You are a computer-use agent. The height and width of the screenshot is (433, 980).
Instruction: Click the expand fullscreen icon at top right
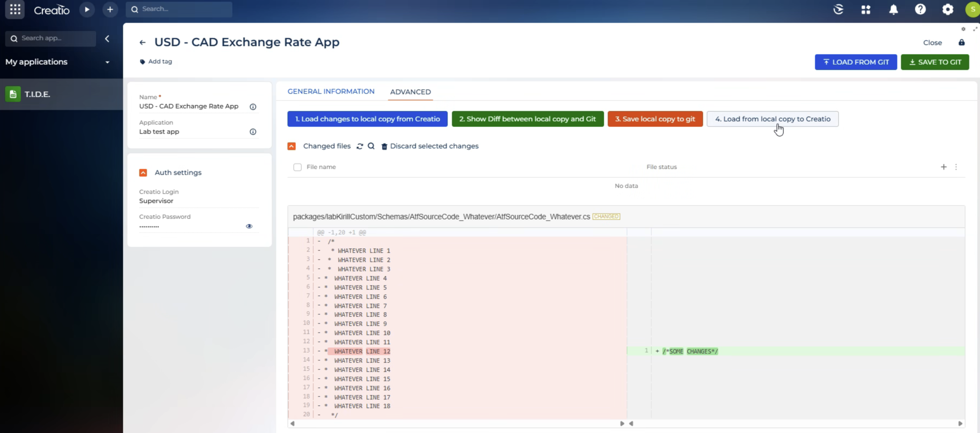(975, 29)
